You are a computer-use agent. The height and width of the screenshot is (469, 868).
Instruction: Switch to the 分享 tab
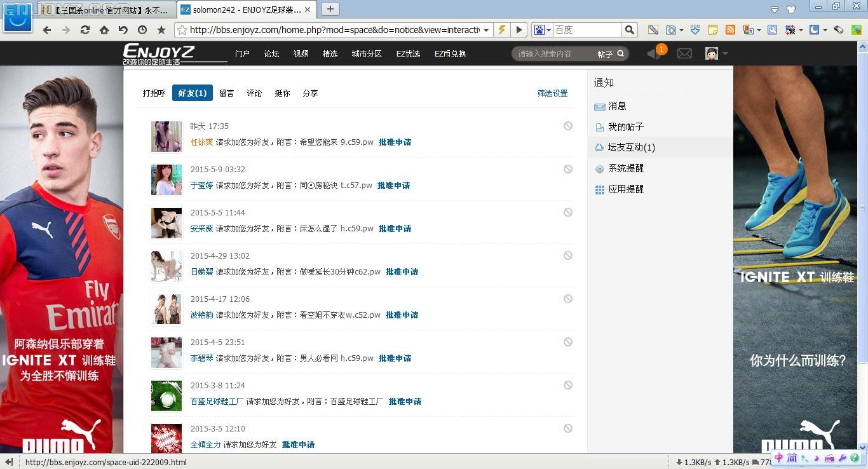click(x=310, y=93)
